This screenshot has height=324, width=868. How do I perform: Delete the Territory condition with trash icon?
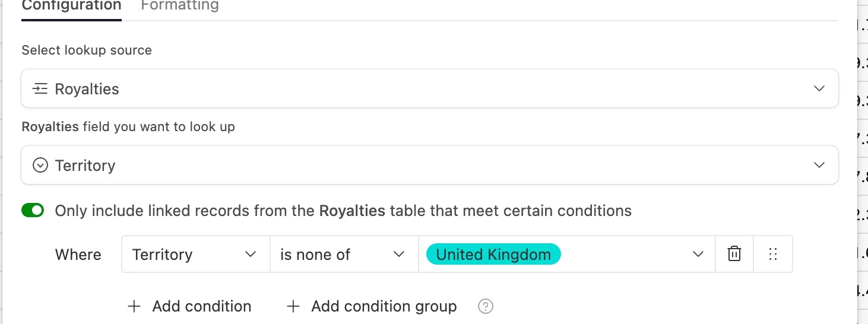click(x=734, y=255)
